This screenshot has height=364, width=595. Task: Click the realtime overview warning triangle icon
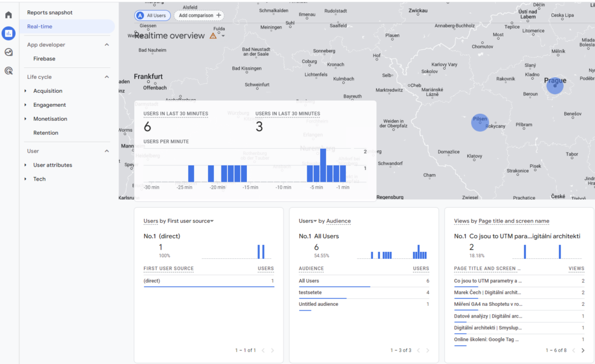coord(213,35)
